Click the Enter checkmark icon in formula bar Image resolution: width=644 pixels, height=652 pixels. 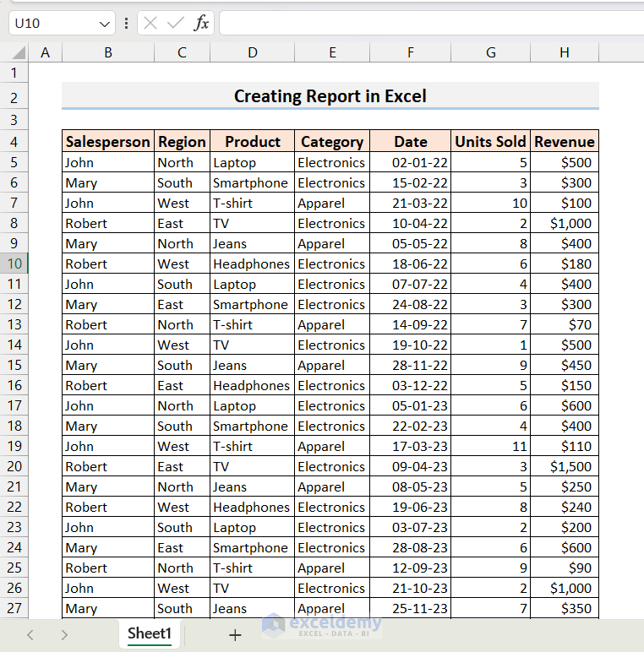175,24
